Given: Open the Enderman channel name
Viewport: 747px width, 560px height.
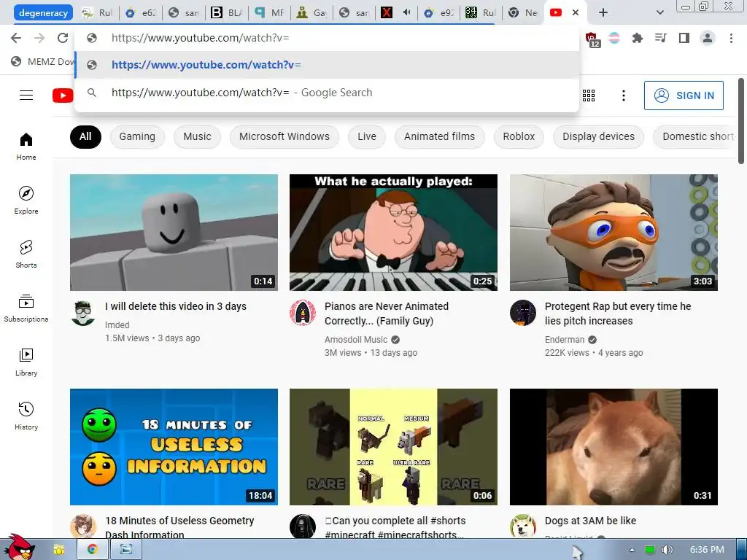Looking at the screenshot, I should click(x=565, y=340).
